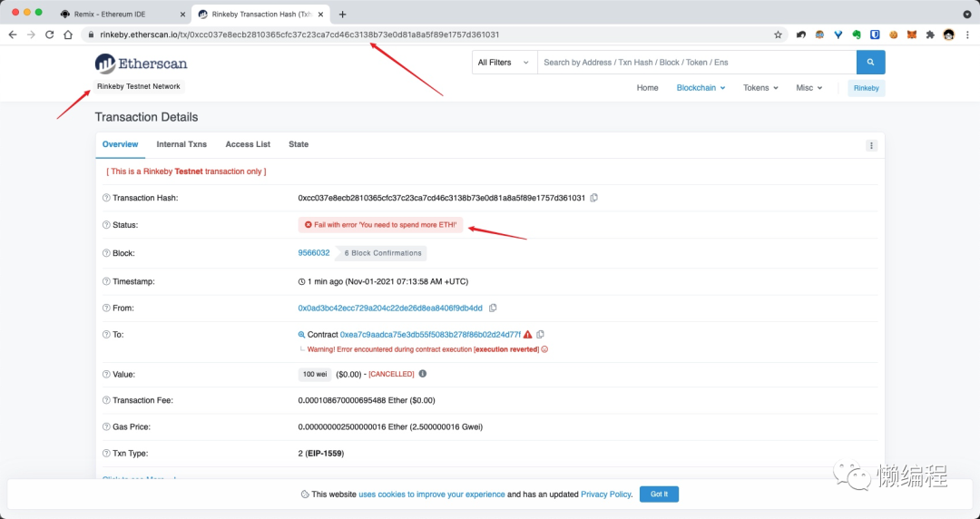Open the cookie extension icon

click(894, 35)
